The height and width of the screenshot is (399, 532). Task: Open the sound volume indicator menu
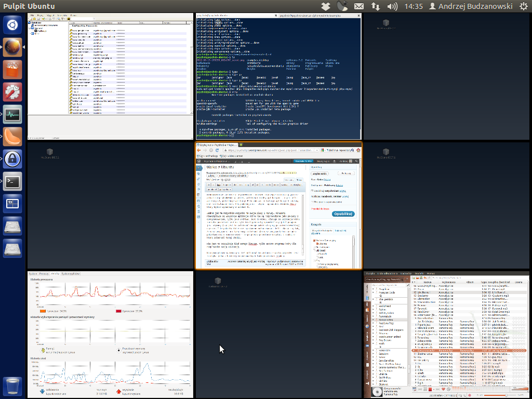click(393, 6)
